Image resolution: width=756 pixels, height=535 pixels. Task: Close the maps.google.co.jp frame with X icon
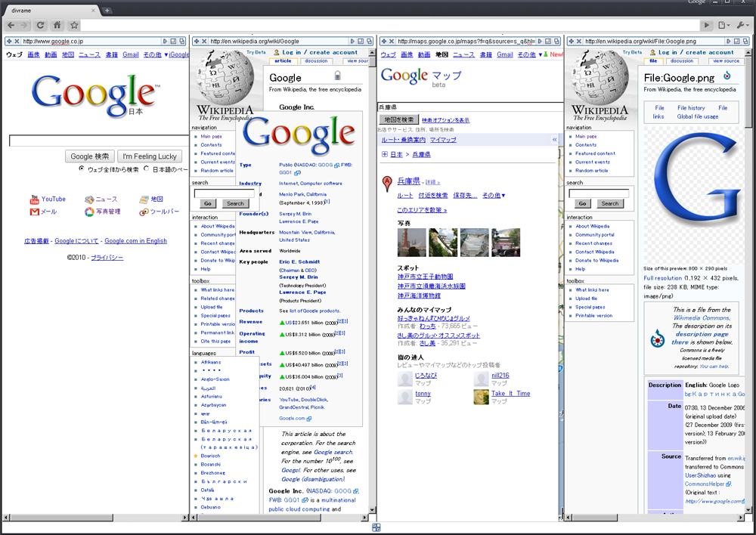392,42
